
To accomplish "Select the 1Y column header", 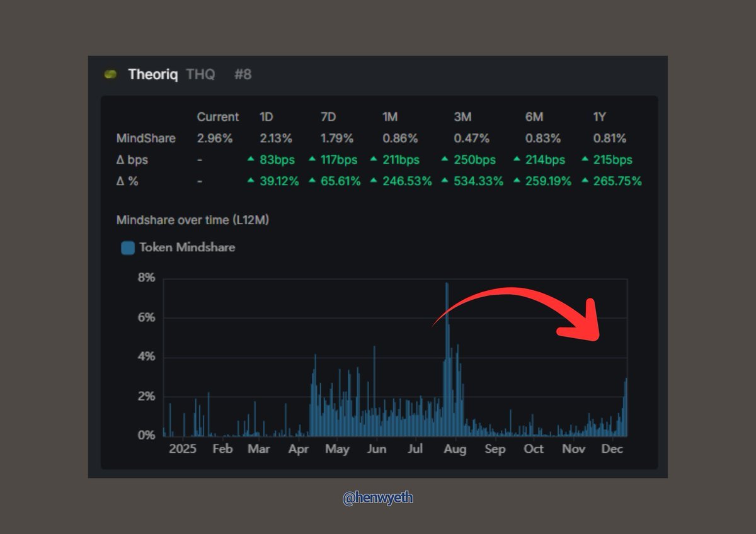I will 600,116.
